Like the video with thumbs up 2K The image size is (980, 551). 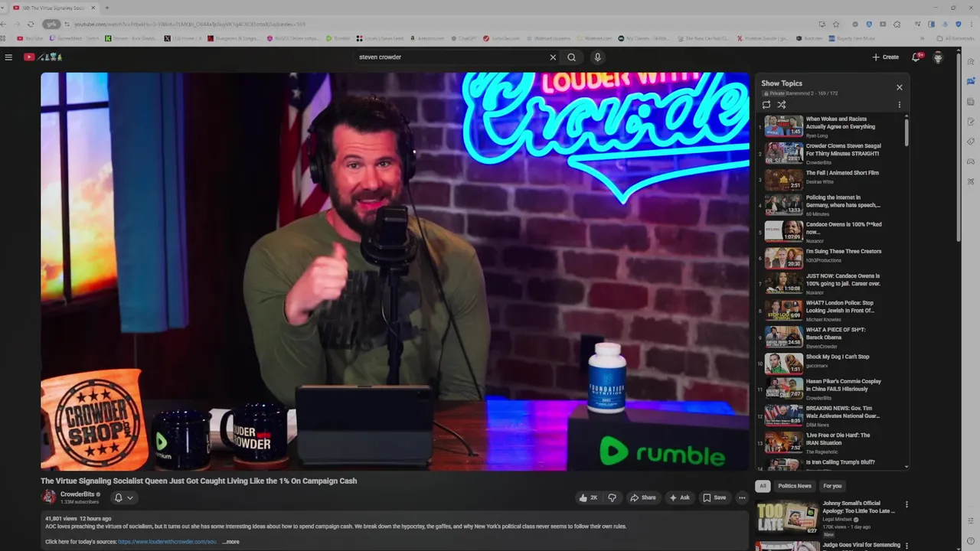tap(588, 497)
